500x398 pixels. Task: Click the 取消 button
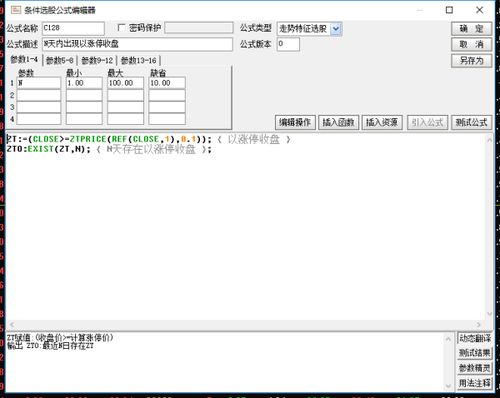(471, 44)
